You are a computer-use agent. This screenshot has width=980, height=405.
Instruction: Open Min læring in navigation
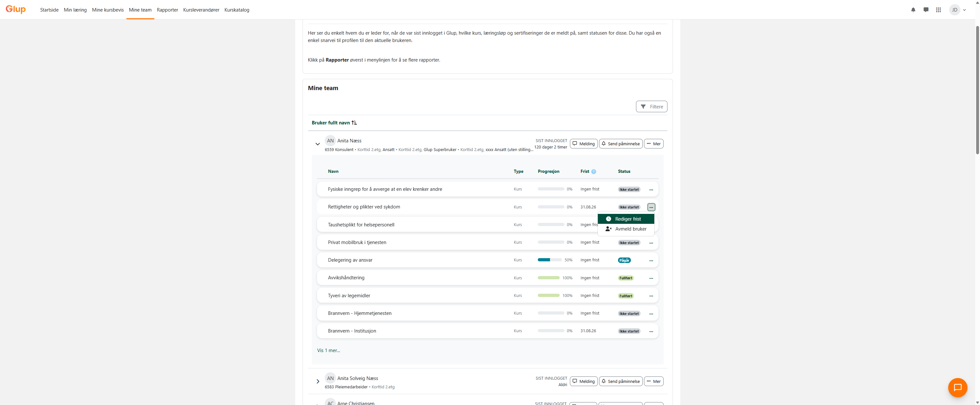pos(75,10)
